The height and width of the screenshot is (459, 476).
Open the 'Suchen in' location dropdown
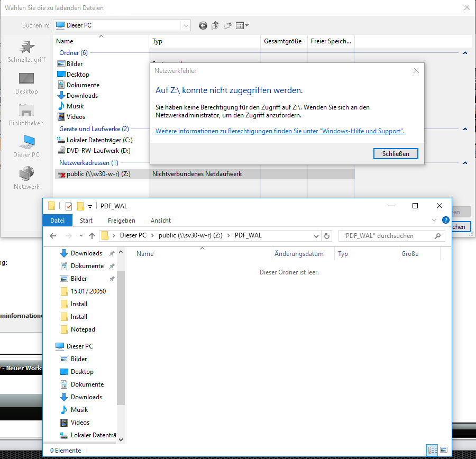pyautogui.click(x=186, y=25)
